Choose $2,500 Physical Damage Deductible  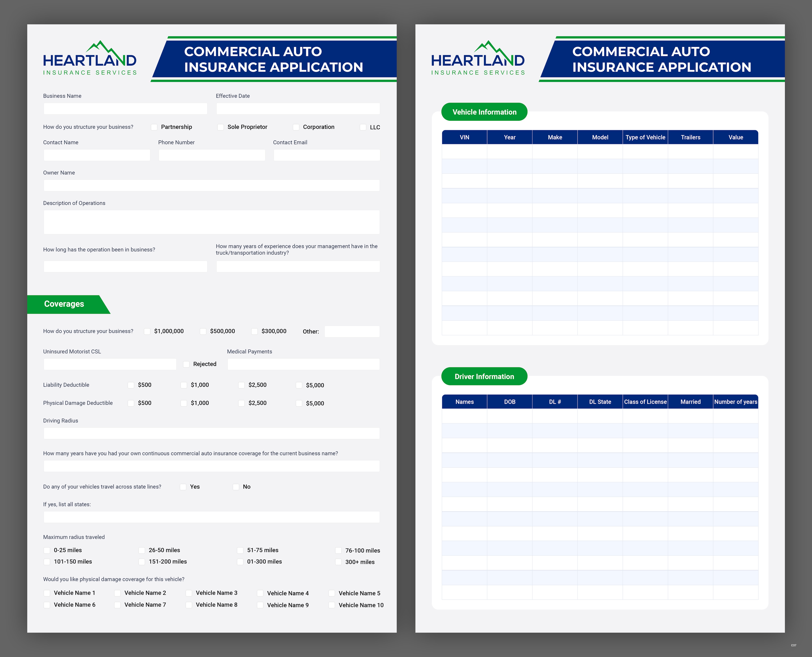coord(241,403)
